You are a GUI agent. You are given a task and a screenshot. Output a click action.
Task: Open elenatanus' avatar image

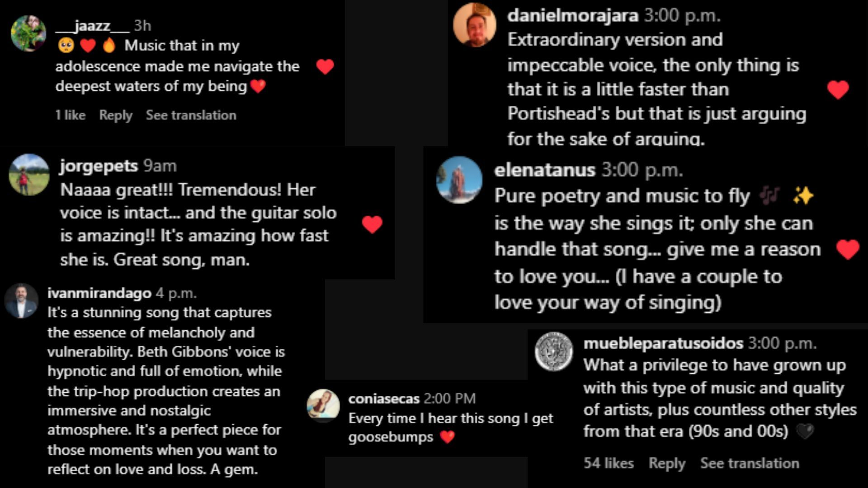[x=459, y=180]
